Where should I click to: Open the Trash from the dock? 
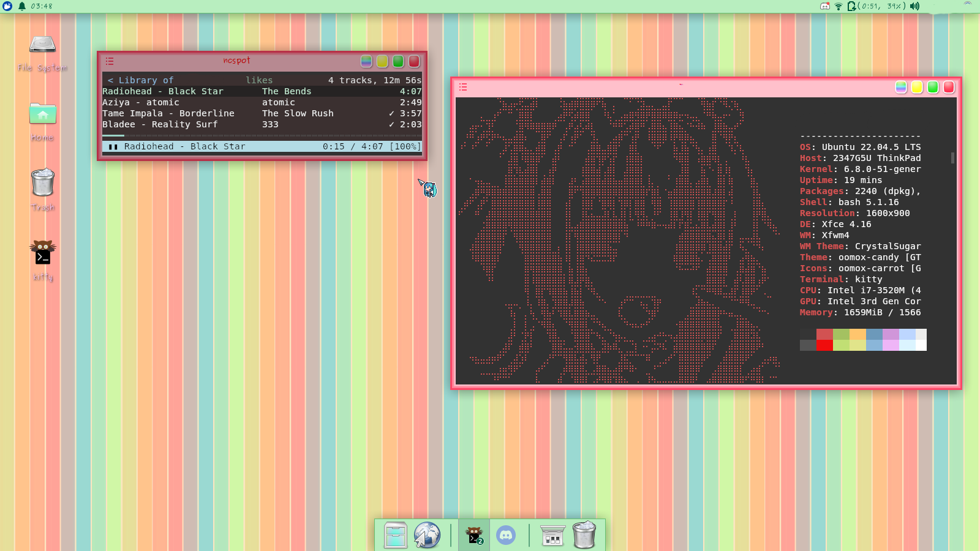point(584,534)
